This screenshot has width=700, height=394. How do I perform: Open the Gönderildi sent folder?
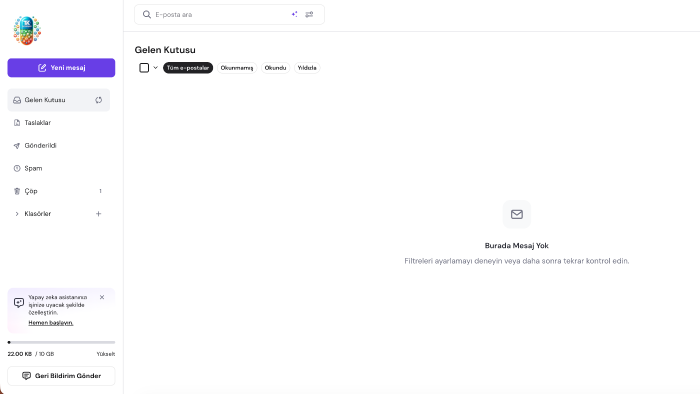point(58,145)
